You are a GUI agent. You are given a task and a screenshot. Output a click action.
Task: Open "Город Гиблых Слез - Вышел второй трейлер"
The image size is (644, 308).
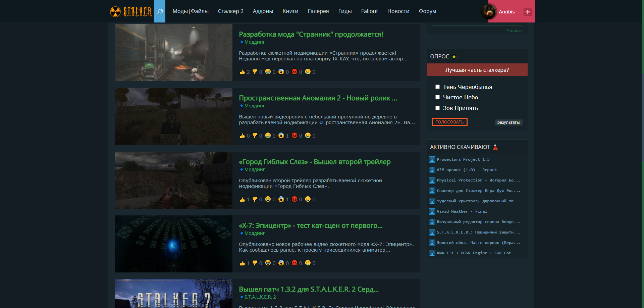(315, 162)
